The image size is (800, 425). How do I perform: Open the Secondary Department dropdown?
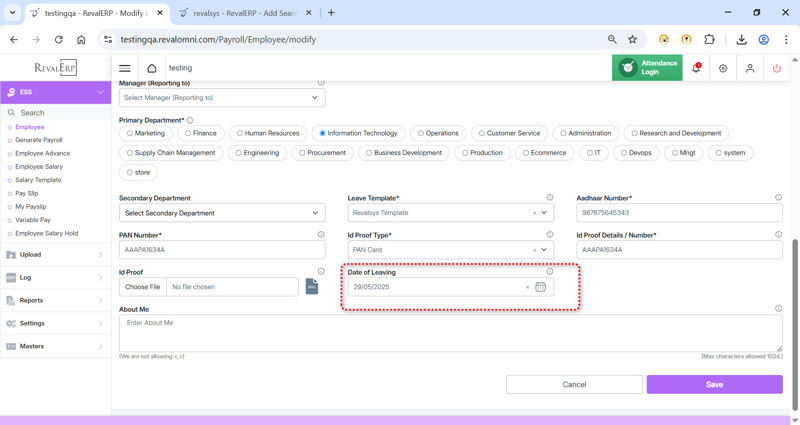222,213
